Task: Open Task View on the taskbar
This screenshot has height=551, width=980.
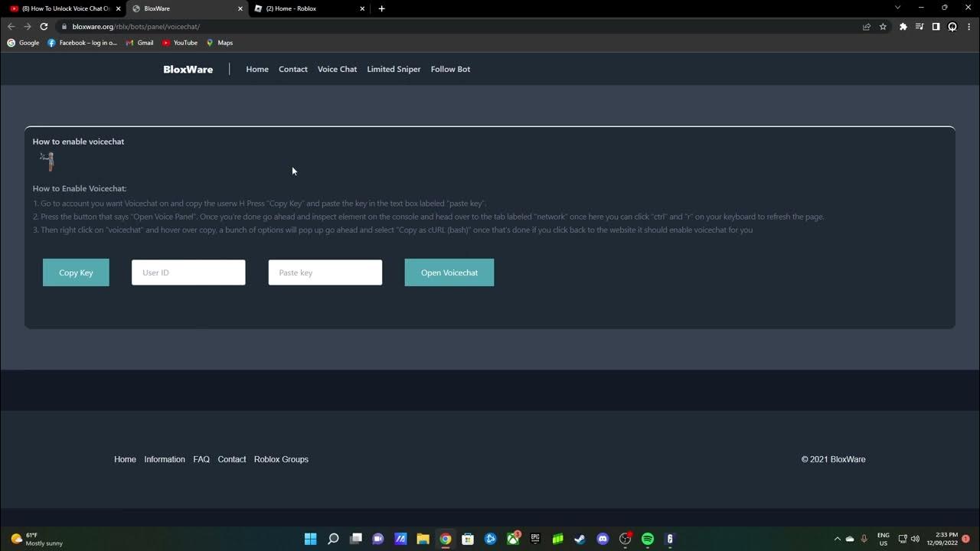Action: point(355,539)
